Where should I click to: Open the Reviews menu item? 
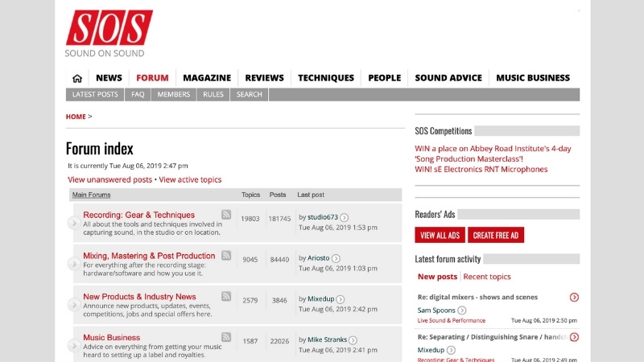[x=264, y=78]
